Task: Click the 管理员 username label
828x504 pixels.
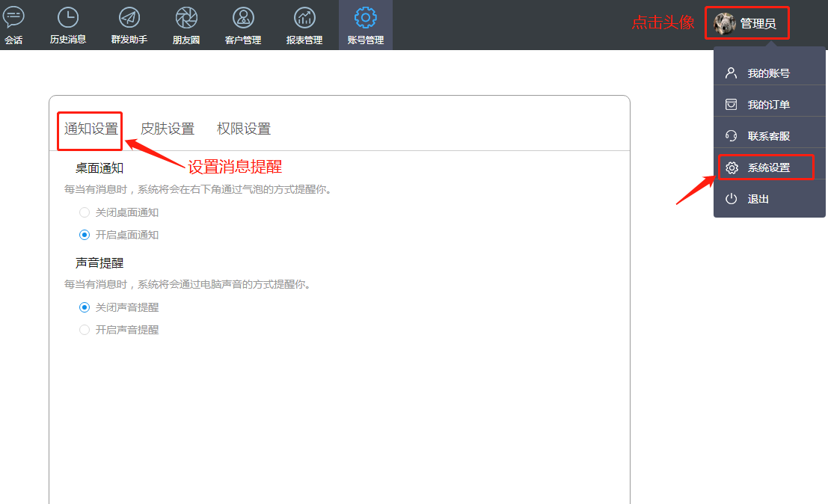Action: (x=758, y=24)
